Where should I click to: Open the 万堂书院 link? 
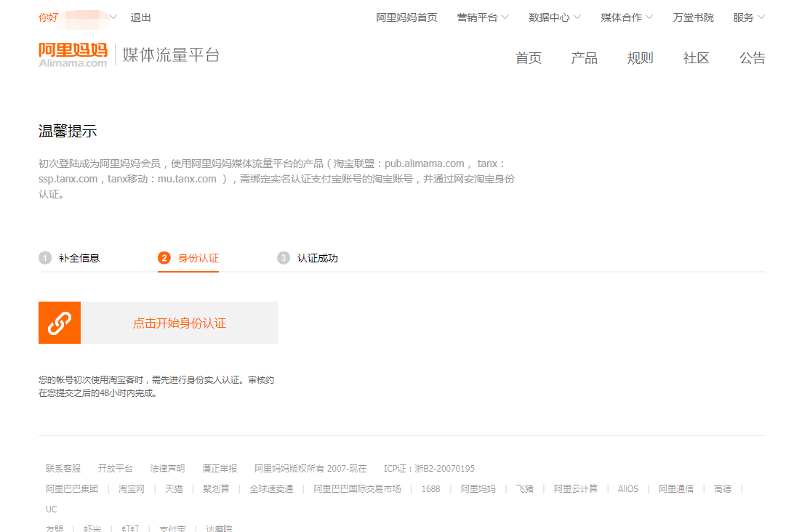pyautogui.click(x=693, y=17)
